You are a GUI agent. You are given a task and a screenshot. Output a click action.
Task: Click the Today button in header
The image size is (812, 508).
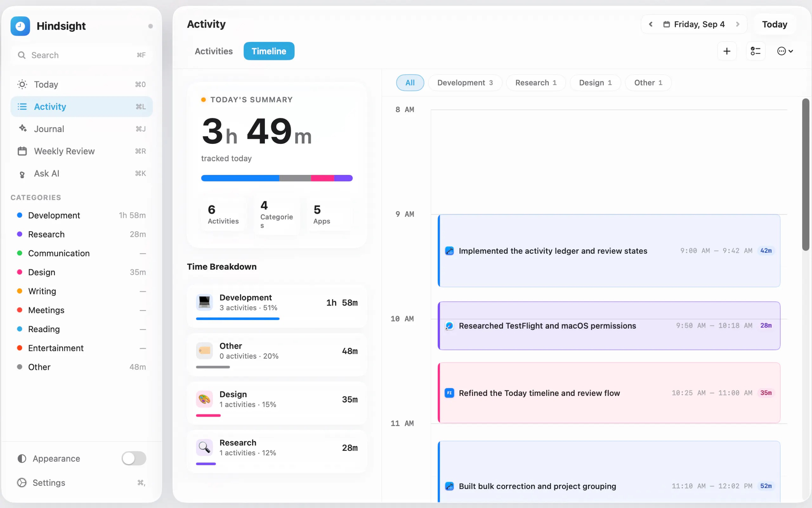click(775, 24)
